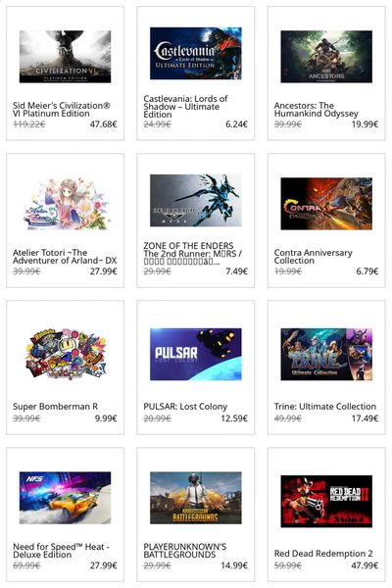The image size is (392, 588).
Task: Click the Need for Speed Heat car image
Action: point(65,498)
